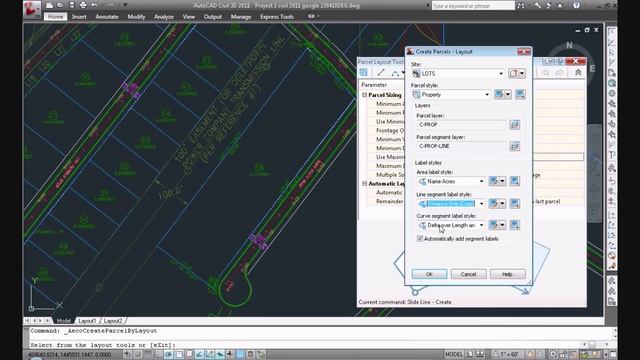640x360 pixels.
Task: Click the edit icon beside Curve segment label style
Action: coord(493,225)
